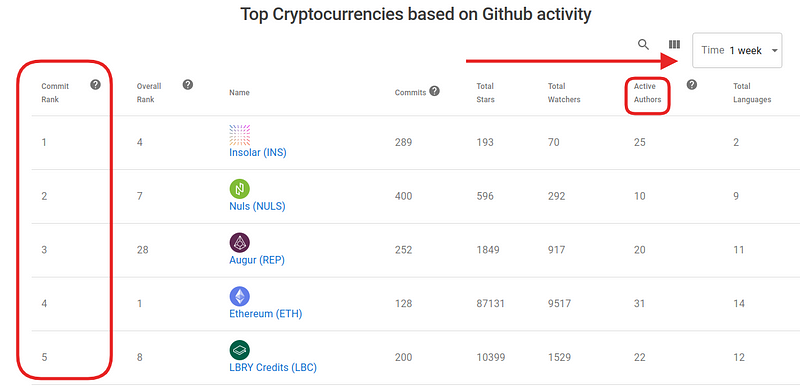
Task: Open the Augur (REP) link
Action: tap(257, 260)
